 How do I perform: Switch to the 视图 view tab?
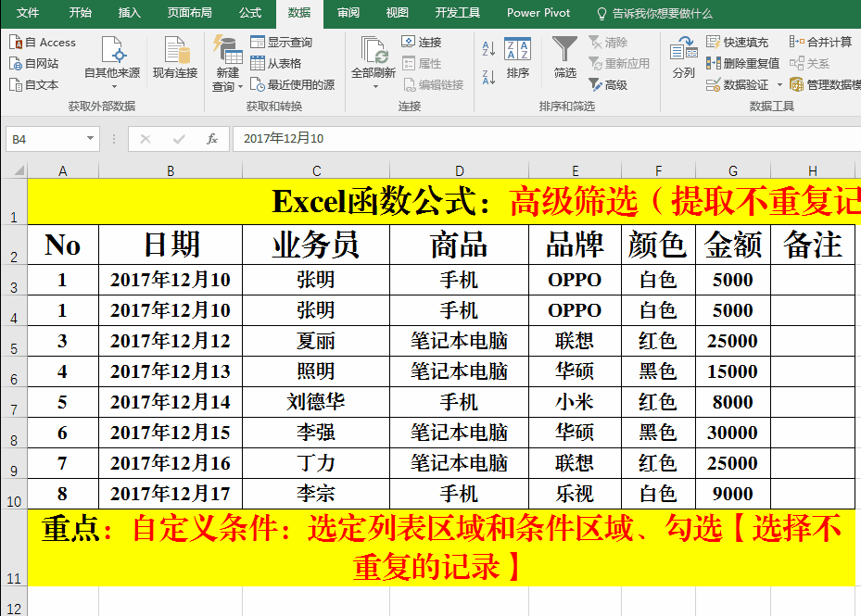click(397, 13)
